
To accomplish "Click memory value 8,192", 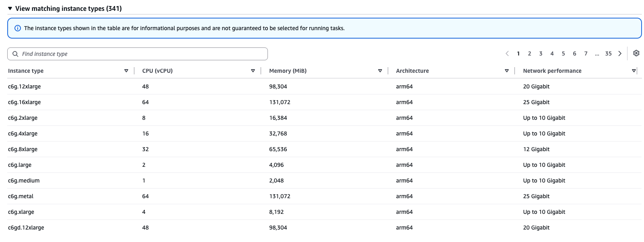I will 276,212.
